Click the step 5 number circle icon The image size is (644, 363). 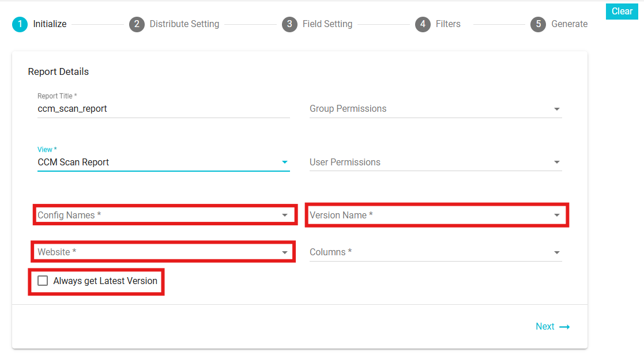coord(538,24)
